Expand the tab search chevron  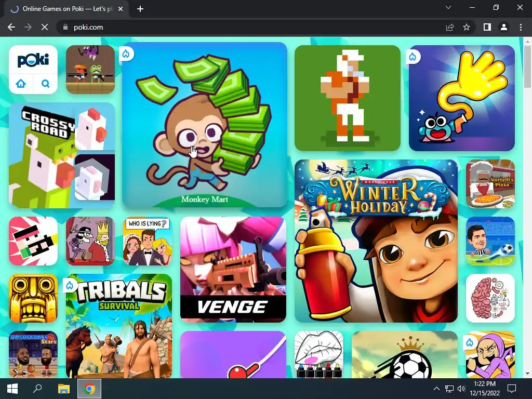coord(448,7)
